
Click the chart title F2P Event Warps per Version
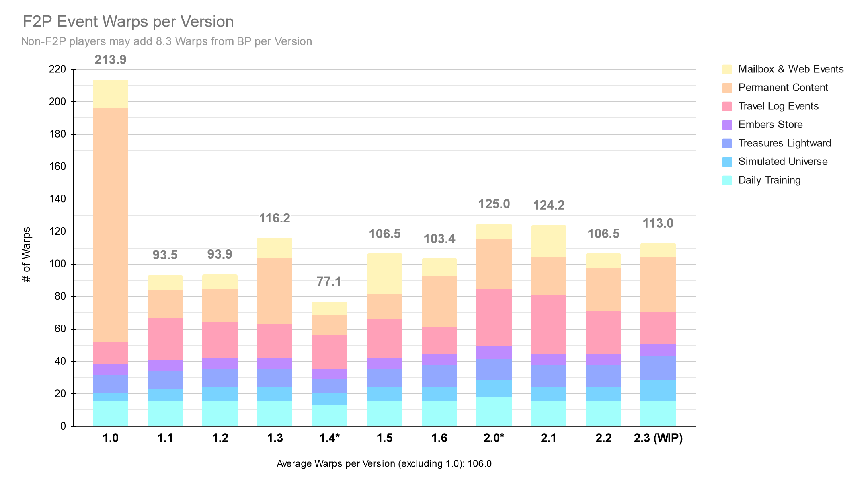[128, 22]
